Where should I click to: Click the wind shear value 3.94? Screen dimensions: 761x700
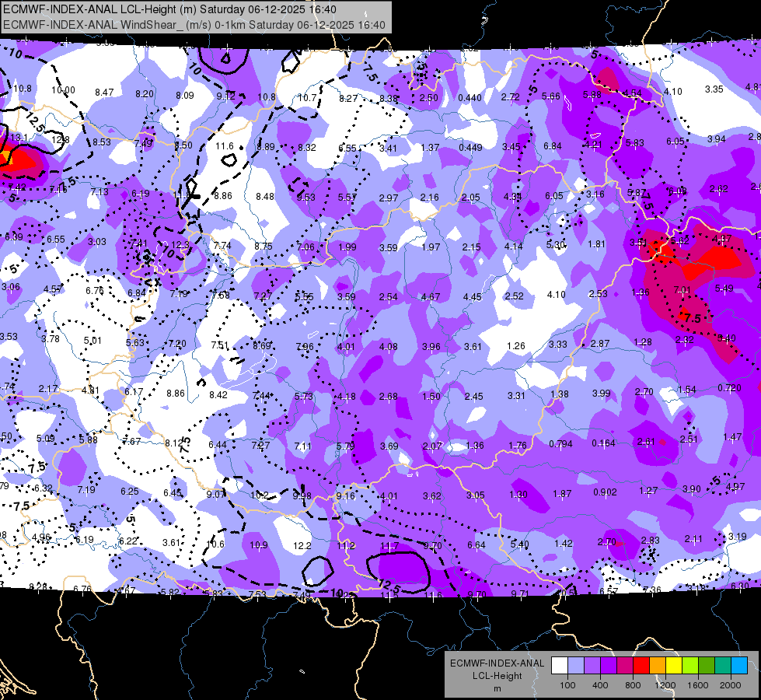point(716,139)
